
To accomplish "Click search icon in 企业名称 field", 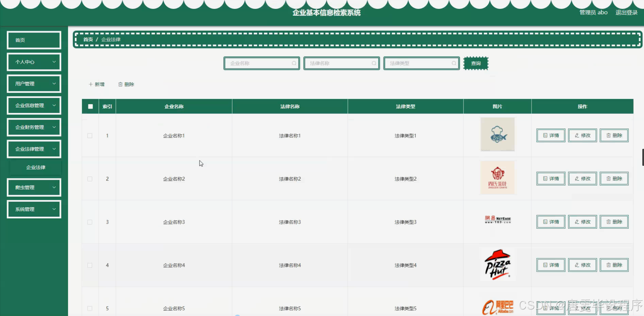I will click(294, 63).
